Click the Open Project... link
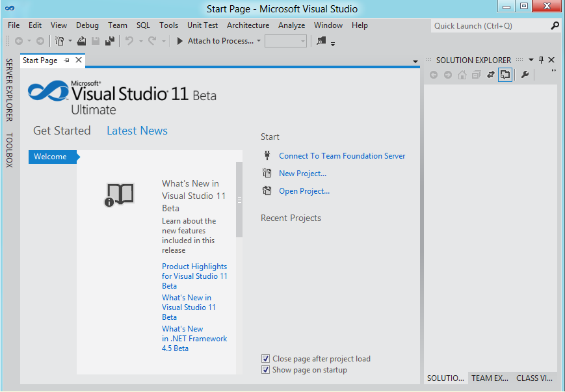 [x=304, y=191]
